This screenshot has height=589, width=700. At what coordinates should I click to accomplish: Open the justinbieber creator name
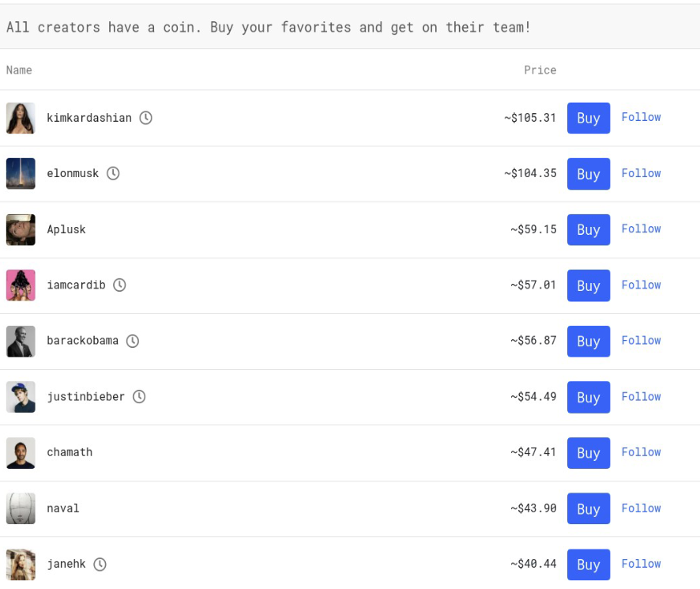click(x=85, y=397)
